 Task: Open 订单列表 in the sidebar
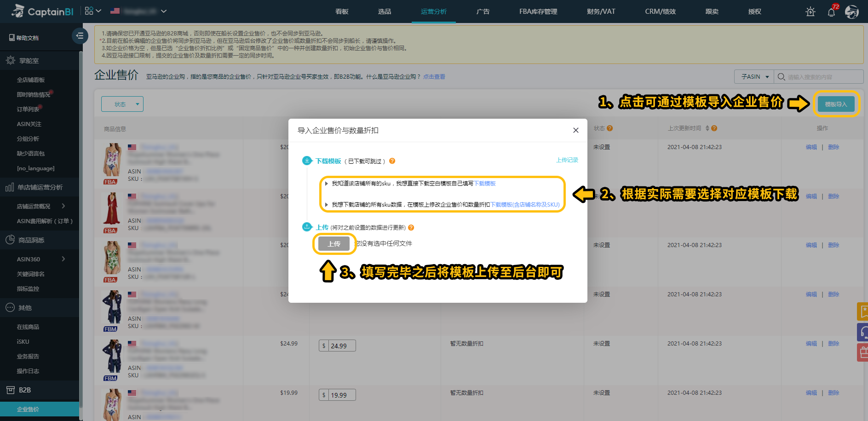point(28,110)
